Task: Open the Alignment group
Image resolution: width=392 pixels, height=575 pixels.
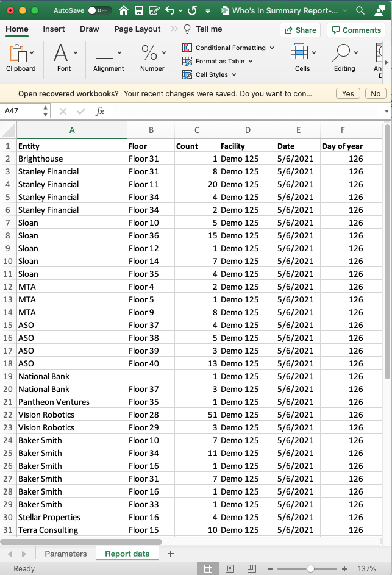Action: click(108, 57)
